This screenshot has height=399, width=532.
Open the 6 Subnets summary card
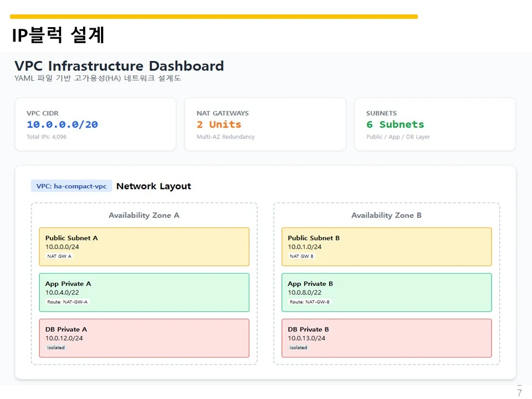click(434, 124)
